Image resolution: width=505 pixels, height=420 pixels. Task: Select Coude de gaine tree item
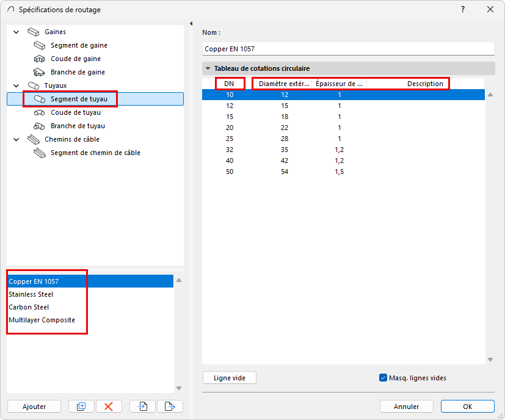click(x=76, y=59)
